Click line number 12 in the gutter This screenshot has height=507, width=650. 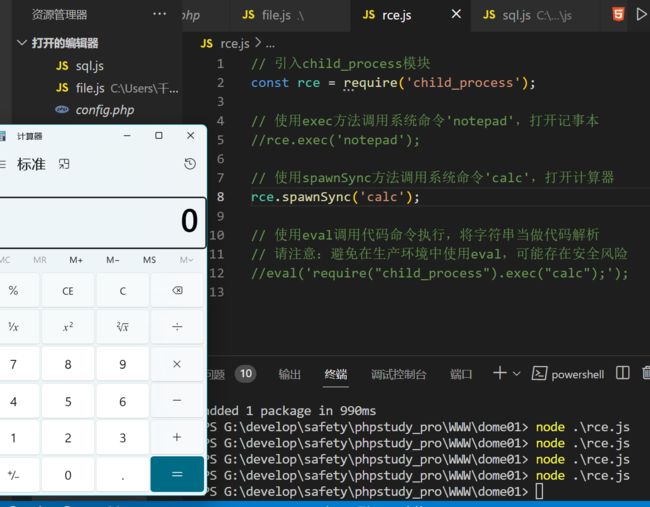tap(216, 273)
